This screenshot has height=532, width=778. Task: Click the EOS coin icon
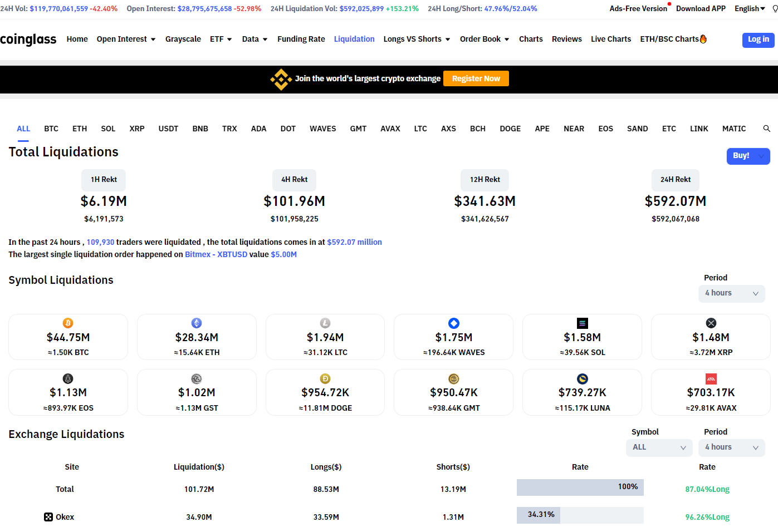pos(68,379)
